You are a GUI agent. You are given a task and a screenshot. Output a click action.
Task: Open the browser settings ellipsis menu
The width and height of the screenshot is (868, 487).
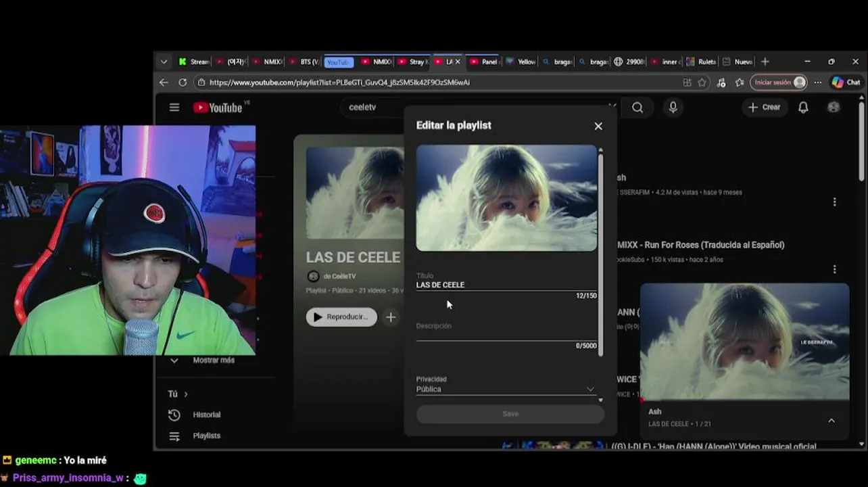tap(818, 83)
